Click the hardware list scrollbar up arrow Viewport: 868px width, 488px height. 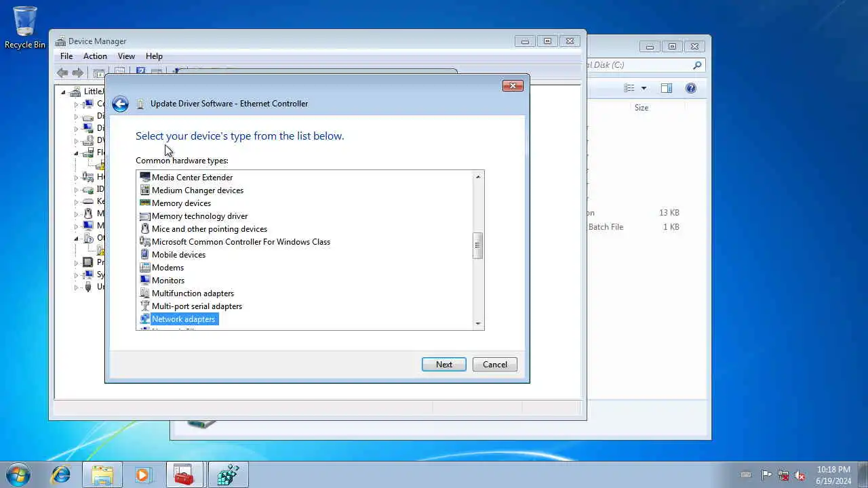478,177
